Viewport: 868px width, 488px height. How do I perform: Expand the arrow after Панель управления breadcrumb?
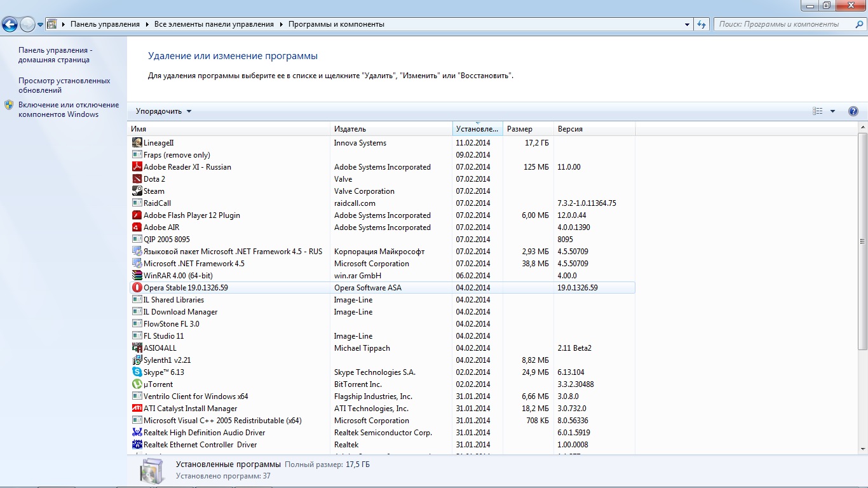147,24
